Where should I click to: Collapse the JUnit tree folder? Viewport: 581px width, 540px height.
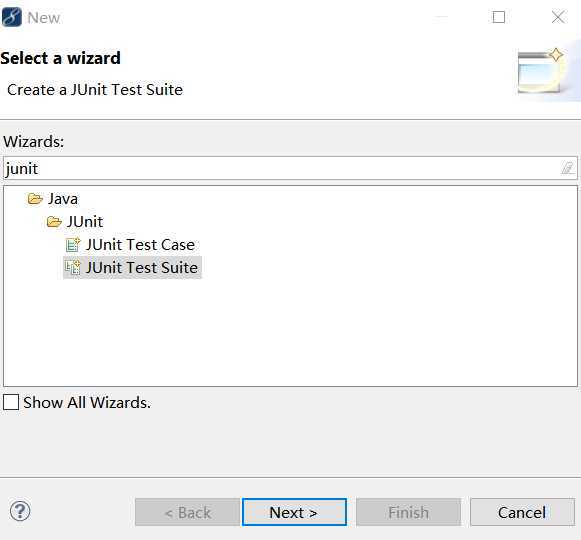[x=84, y=222]
